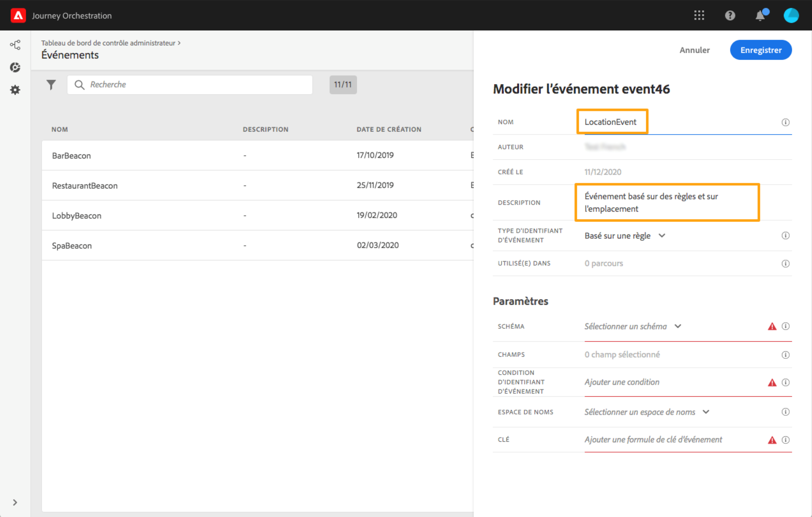Open the user profile avatar
Image resolution: width=812 pixels, height=517 pixels.
tap(791, 15)
